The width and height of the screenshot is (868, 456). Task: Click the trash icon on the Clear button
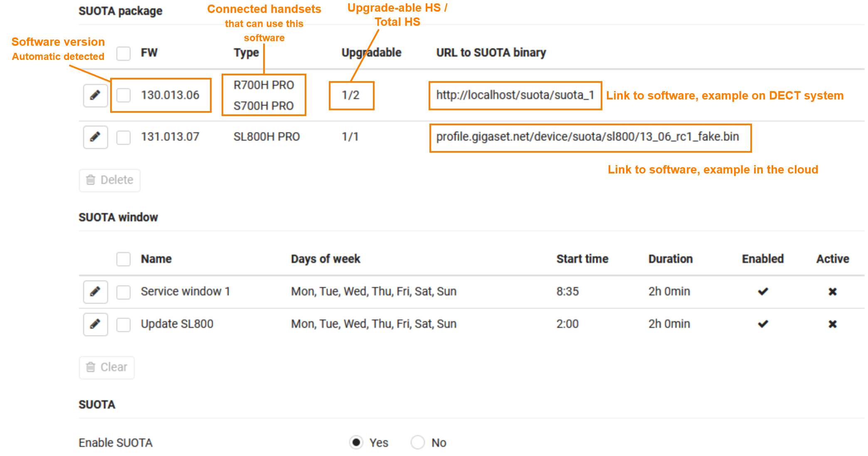coord(90,367)
